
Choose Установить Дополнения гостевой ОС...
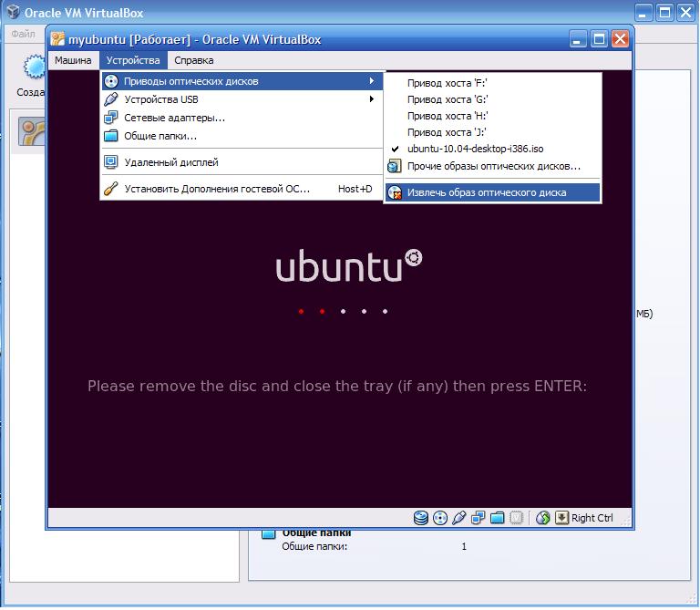(242, 189)
